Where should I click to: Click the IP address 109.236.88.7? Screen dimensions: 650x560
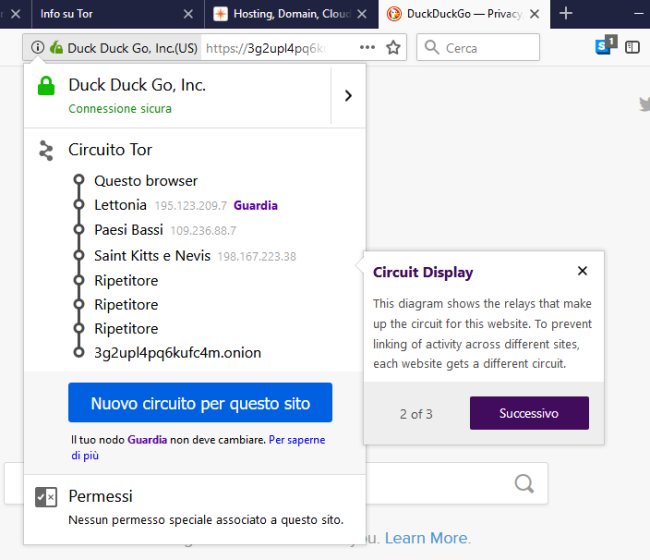203,230
